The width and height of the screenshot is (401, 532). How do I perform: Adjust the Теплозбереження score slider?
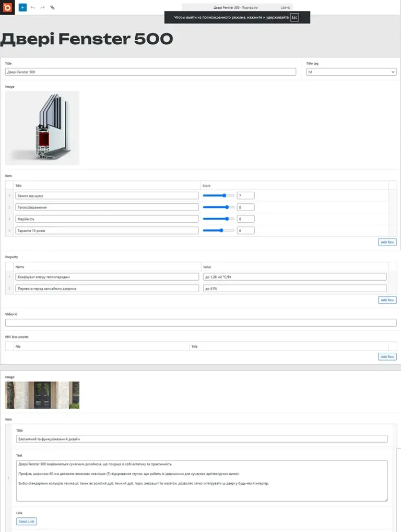219,207
